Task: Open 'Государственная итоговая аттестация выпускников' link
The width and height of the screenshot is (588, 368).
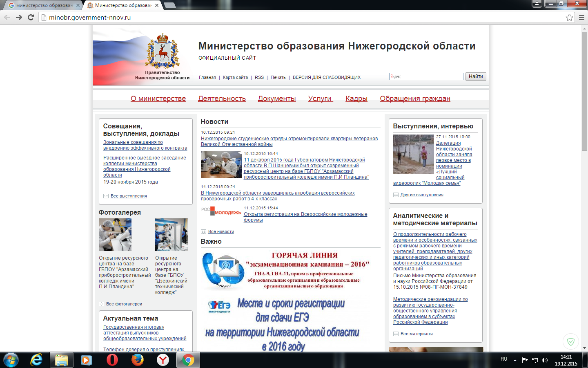Action: [x=145, y=333]
